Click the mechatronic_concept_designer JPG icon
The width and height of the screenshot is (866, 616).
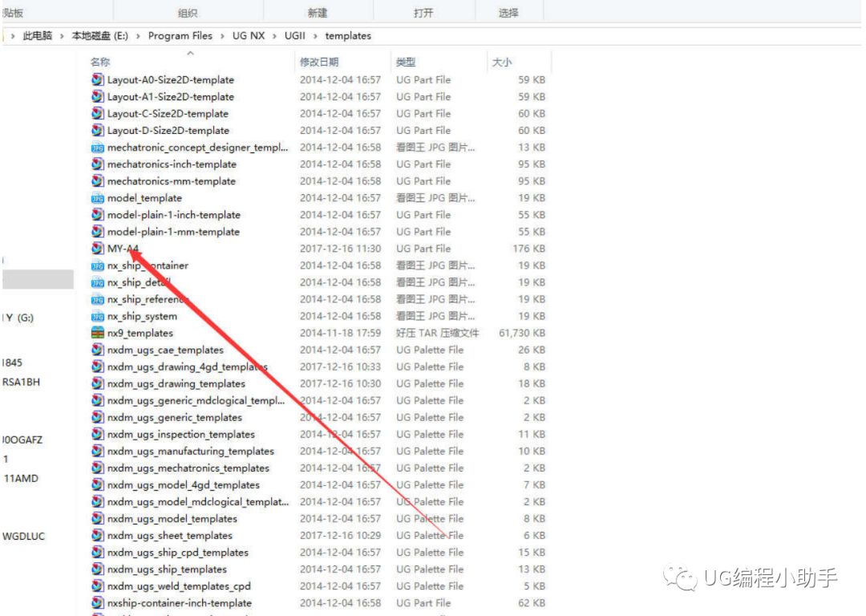pos(97,147)
